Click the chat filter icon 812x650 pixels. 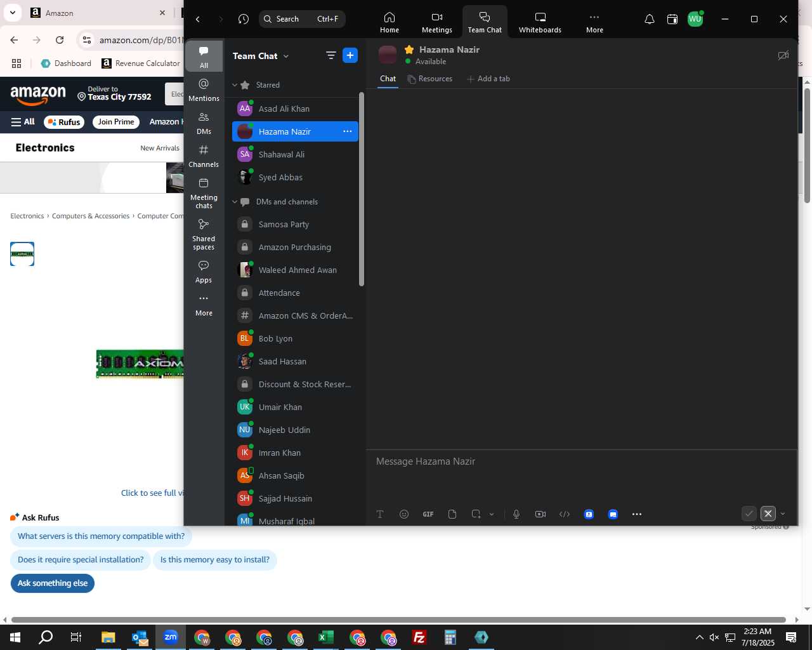pos(331,56)
